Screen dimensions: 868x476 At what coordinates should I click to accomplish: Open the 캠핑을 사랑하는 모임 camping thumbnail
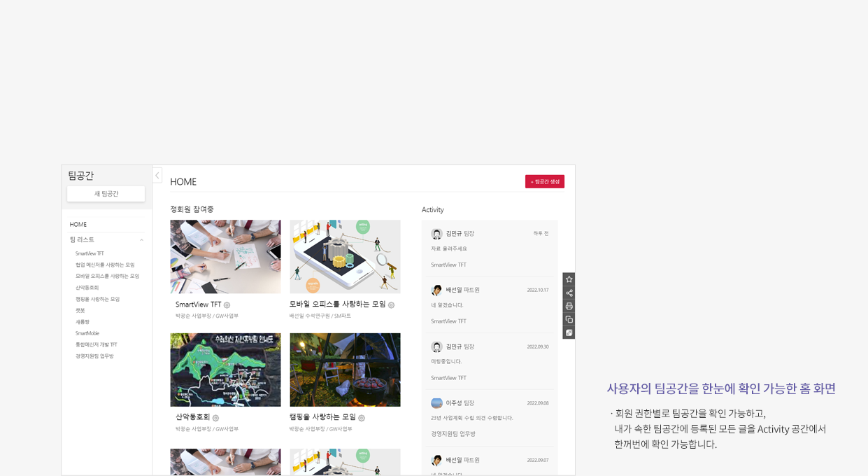click(x=346, y=370)
